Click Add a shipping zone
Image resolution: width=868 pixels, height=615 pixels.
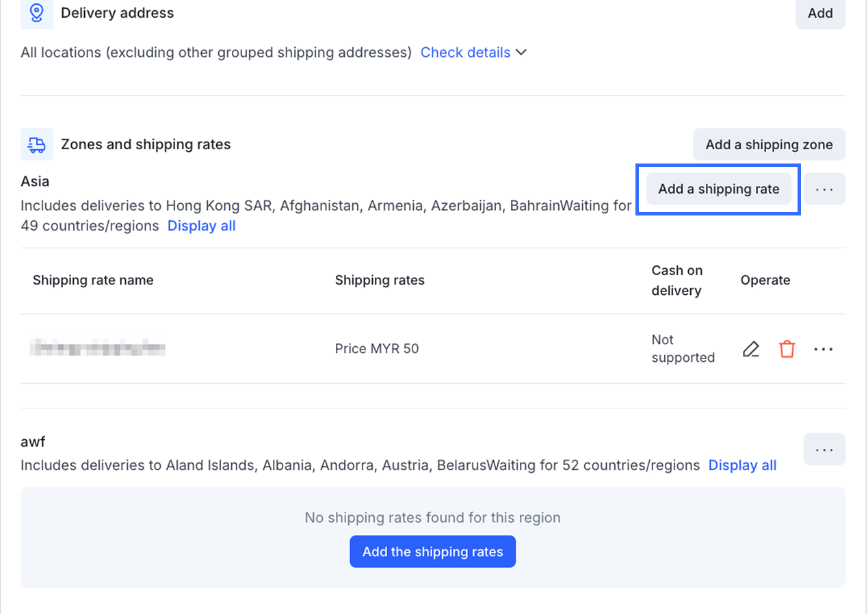[769, 144]
